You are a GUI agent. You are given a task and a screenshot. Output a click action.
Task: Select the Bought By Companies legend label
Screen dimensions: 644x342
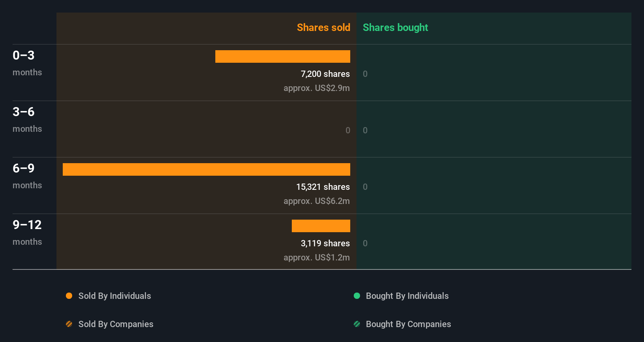click(x=408, y=324)
